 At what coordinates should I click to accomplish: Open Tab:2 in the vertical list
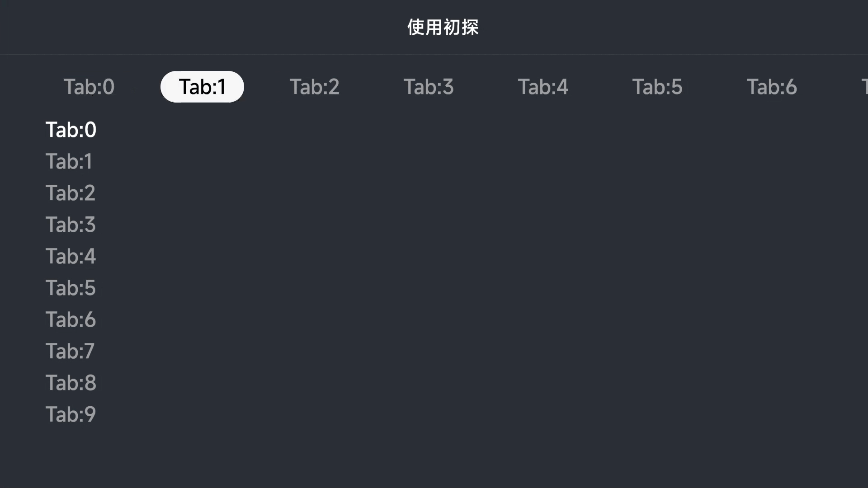(x=71, y=193)
